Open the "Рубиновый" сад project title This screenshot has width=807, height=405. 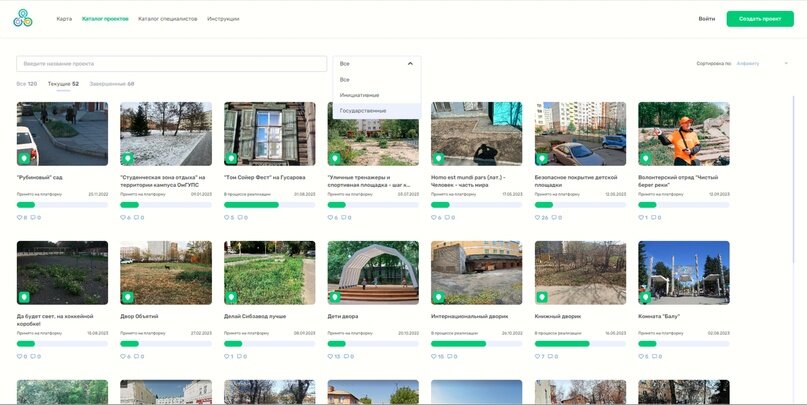pos(40,178)
